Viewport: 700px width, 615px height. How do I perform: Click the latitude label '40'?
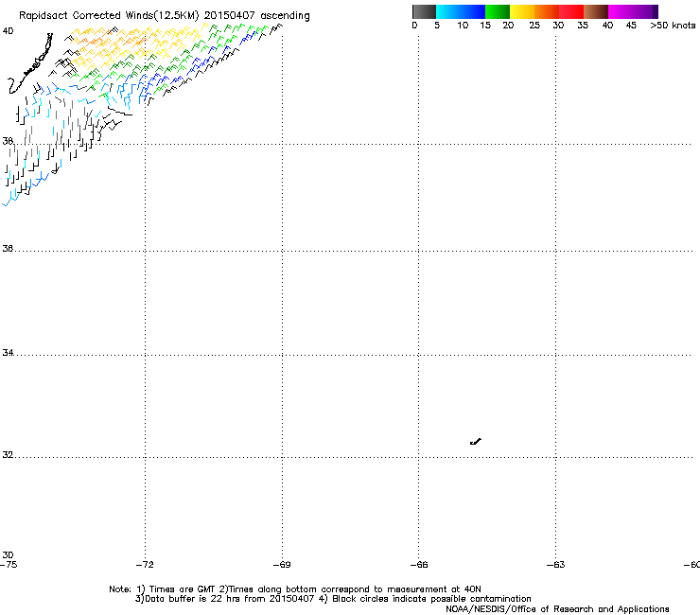coord(8,31)
